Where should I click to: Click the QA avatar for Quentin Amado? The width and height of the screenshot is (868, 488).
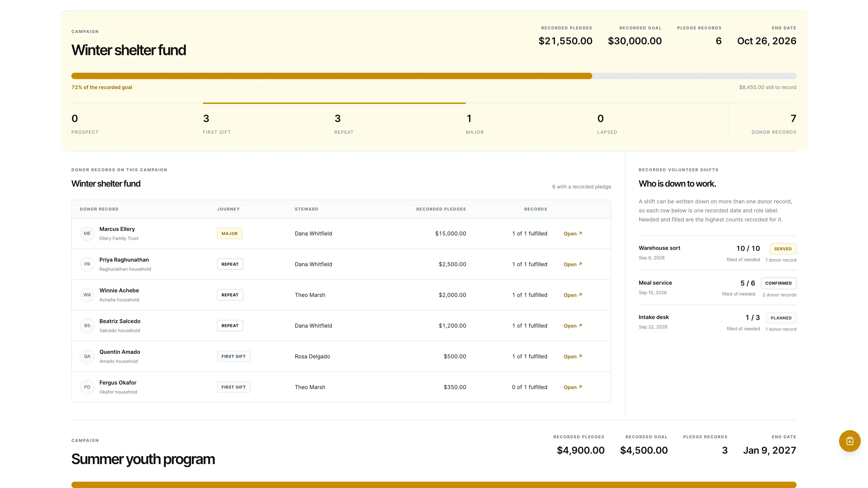[x=87, y=356]
